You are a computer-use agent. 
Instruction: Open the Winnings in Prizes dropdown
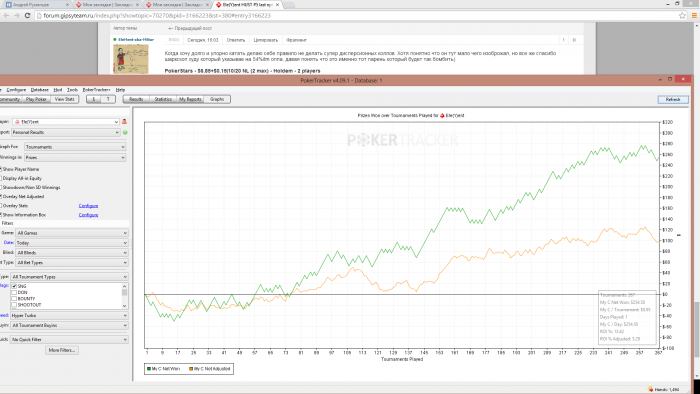point(75,158)
